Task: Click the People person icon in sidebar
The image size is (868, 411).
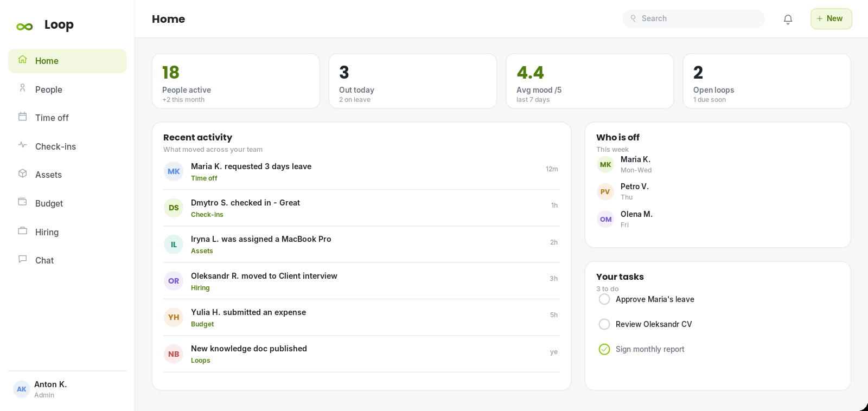Action: pyautogui.click(x=22, y=88)
